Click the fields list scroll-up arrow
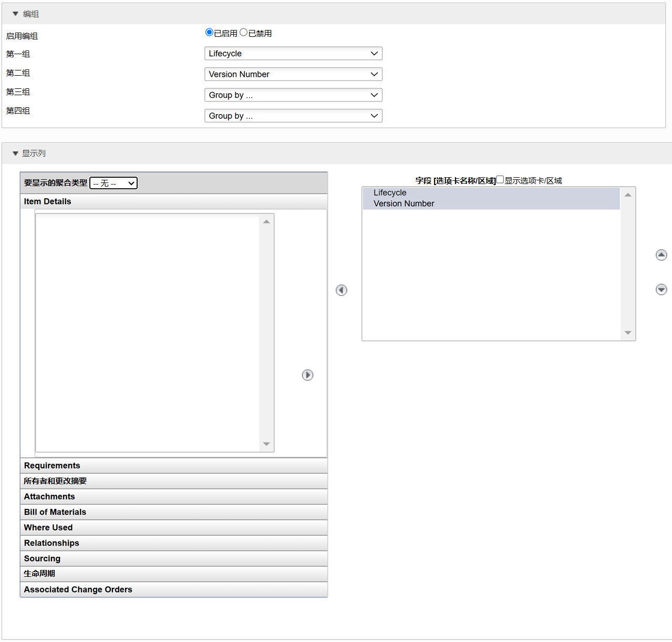The width and height of the screenshot is (672, 642). click(628, 195)
